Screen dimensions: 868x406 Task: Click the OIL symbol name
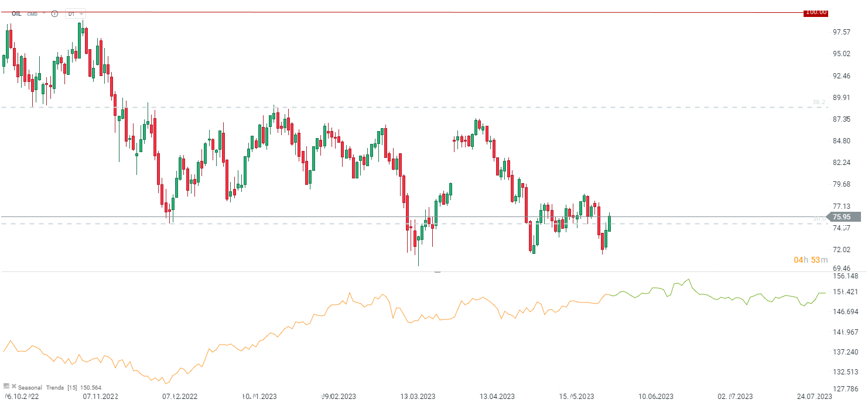tap(16, 13)
